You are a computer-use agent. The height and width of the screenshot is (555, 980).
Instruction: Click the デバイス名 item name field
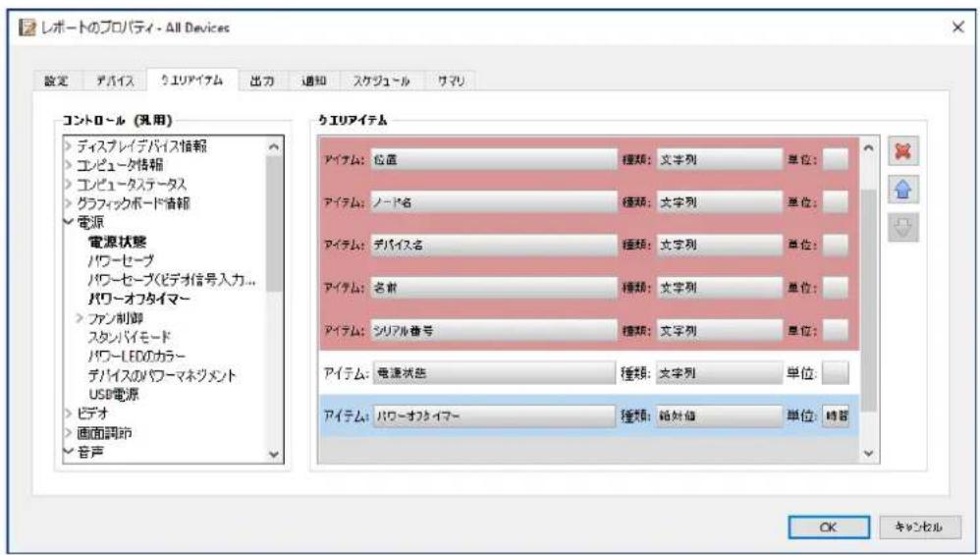coord(494,245)
